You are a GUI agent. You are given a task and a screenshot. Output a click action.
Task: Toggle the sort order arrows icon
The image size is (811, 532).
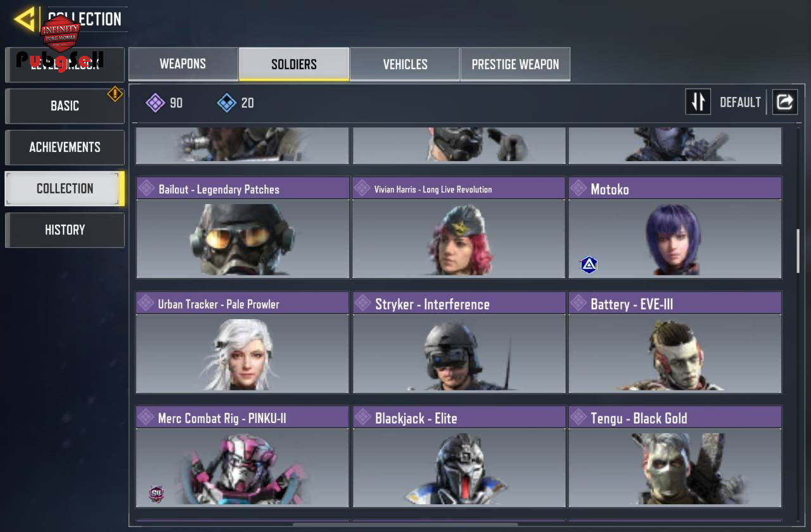(x=698, y=102)
